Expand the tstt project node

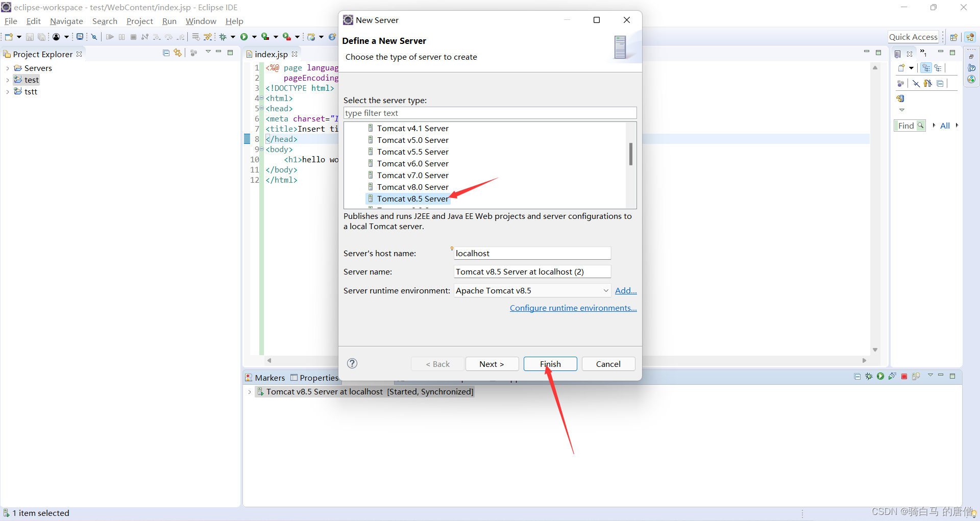[8, 92]
